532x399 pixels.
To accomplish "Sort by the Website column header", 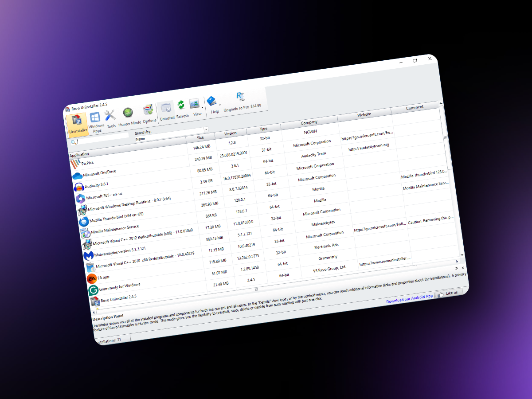I will tap(364, 114).
